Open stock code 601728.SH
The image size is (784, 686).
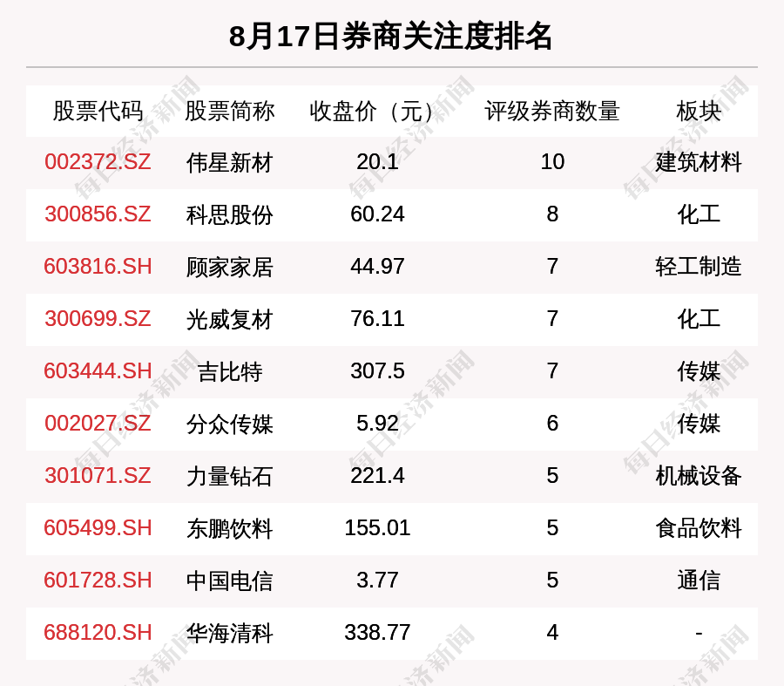(98, 581)
